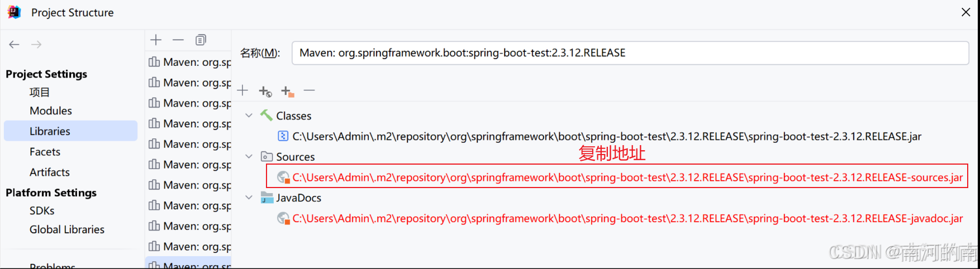Add a new library with plus icon

(156, 40)
